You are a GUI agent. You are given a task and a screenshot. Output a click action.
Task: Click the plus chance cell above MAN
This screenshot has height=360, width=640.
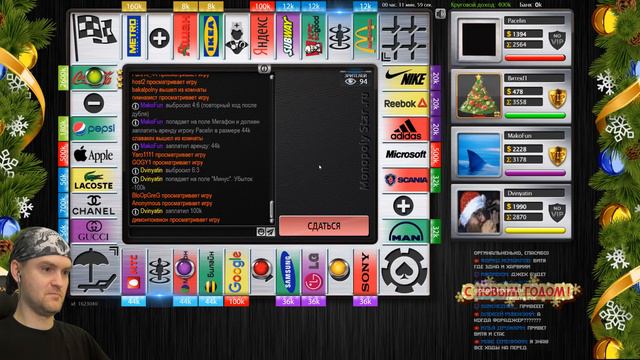point(405,206)
